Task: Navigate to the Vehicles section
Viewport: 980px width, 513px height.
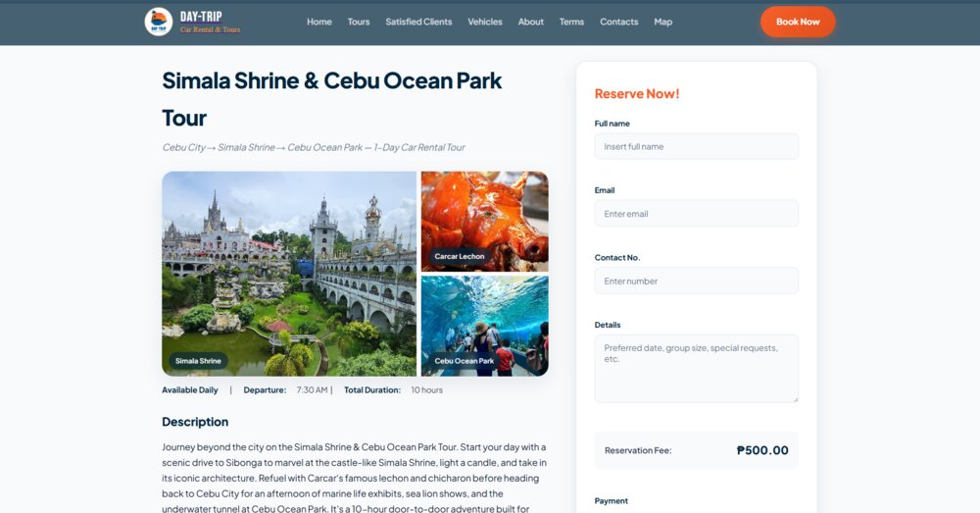Action: coord(485,22)
